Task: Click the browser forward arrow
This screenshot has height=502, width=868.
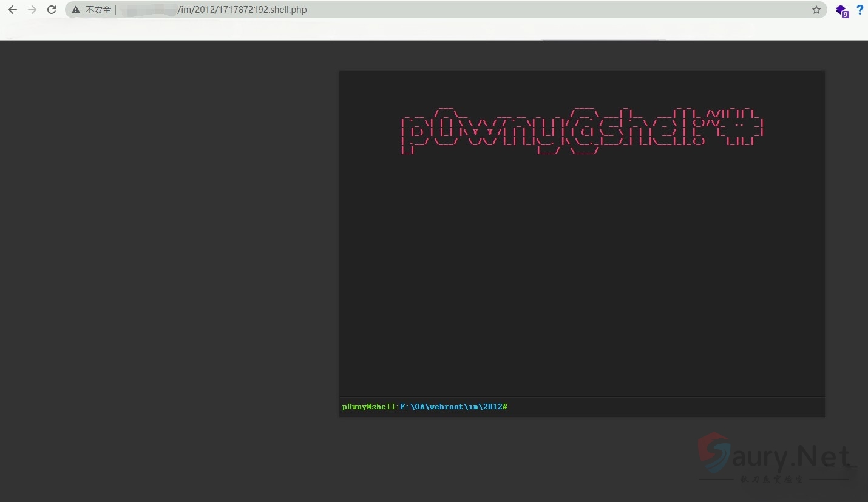Action: [x=32, y=10]
